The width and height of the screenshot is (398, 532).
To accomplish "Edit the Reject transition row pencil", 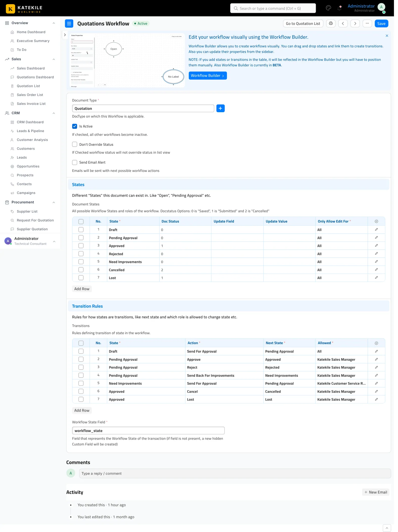I will [376, 367].
